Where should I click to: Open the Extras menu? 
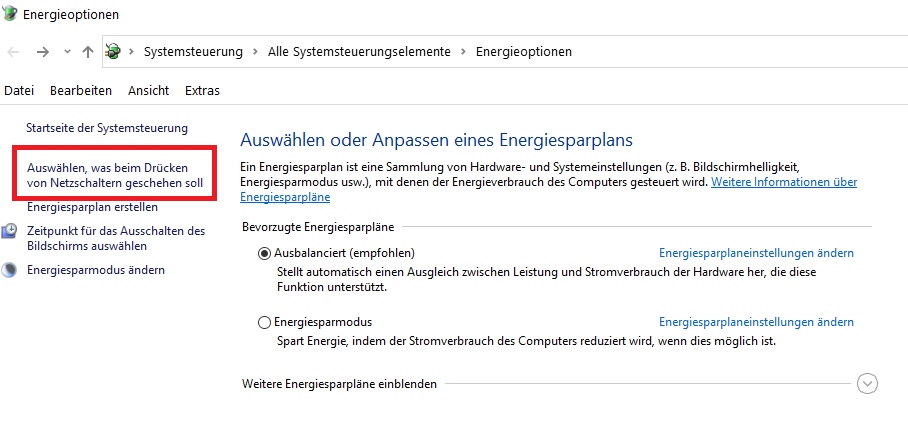click(x=202, y=91)
